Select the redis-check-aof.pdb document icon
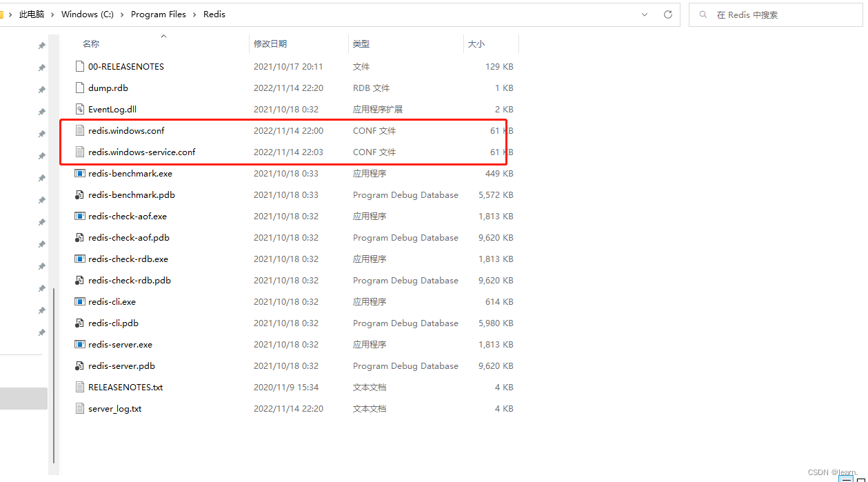The image size is (868, 482). click(x=79, y=237)
